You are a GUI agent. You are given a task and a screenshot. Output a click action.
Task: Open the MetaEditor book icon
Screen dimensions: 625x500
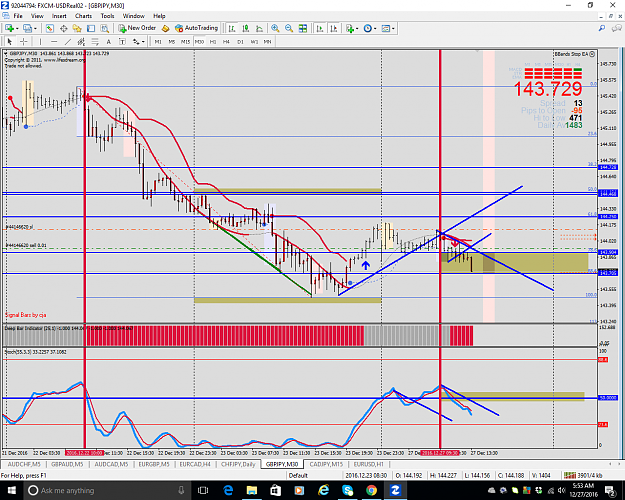pos(165,28)
